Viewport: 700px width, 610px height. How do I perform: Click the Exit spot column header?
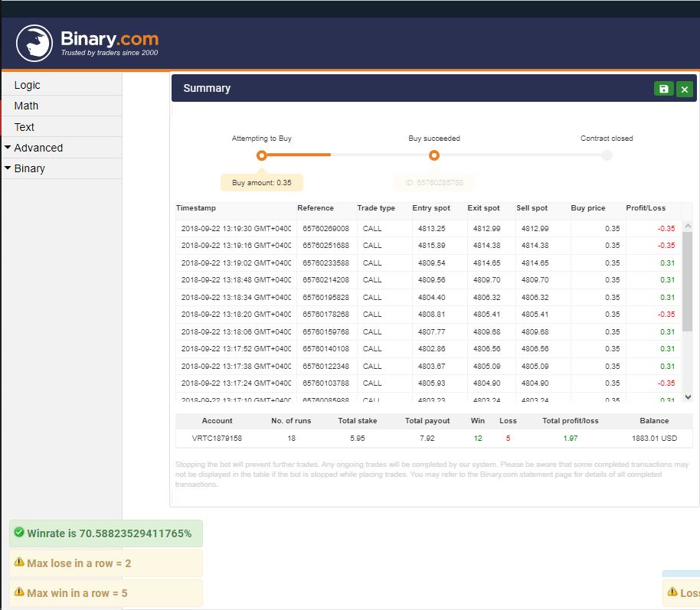pos(483,208)
